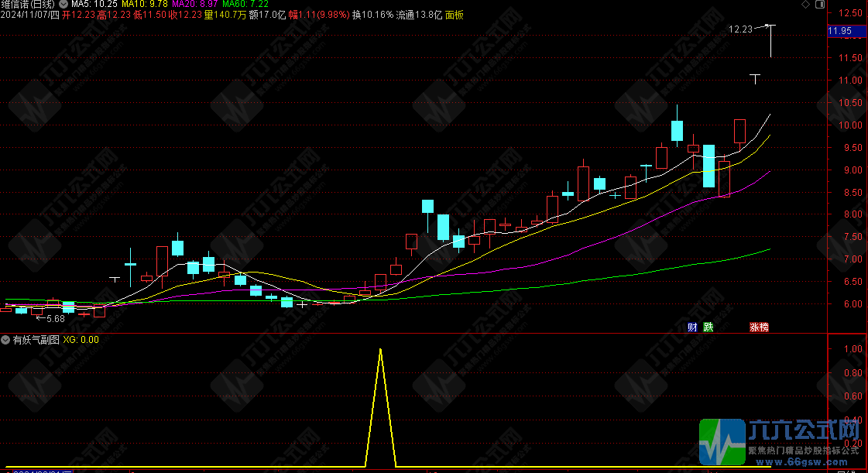Screen dimensions: 868x473
Task: Click the 六六公式网 logo watermark
Action: [x=782, y=442]
